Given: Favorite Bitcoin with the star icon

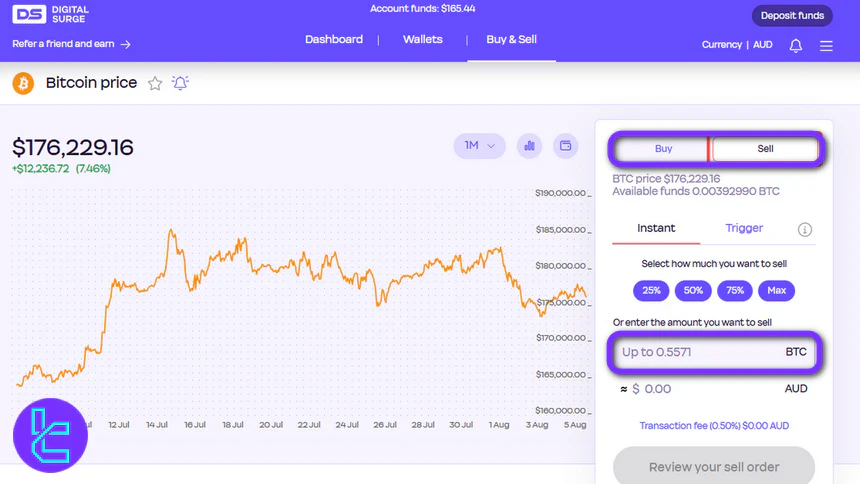Looking at the screenshot, I should pyautogui.click(x=155, y=83).
